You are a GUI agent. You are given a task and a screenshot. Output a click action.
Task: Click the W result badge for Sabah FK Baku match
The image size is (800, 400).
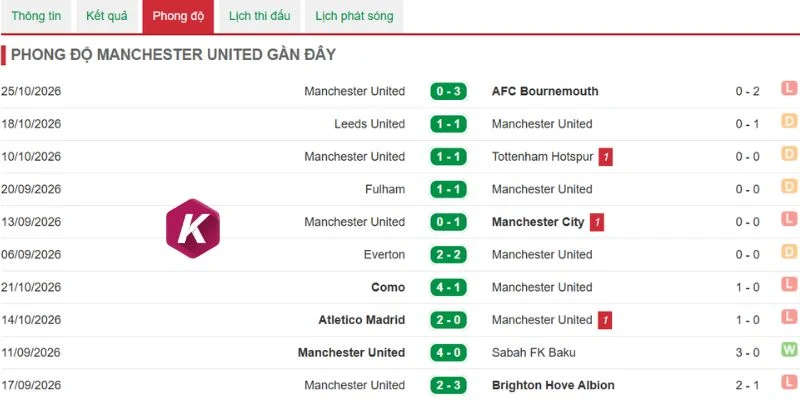coord(789,349)
